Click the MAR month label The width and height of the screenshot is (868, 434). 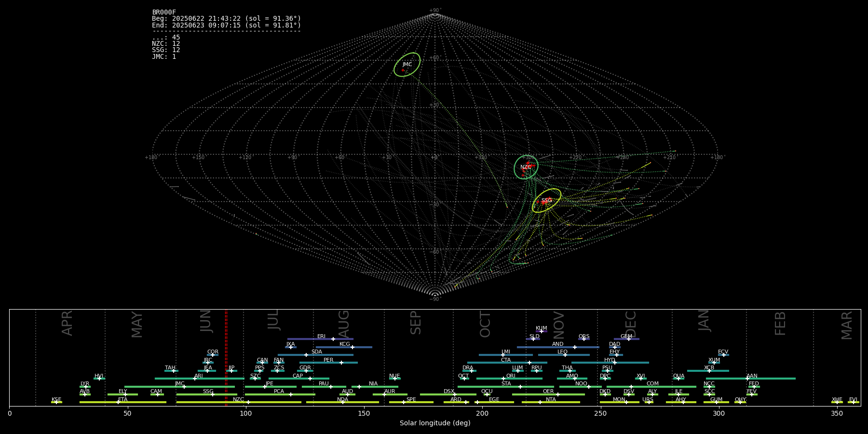(x=847, y=325)
